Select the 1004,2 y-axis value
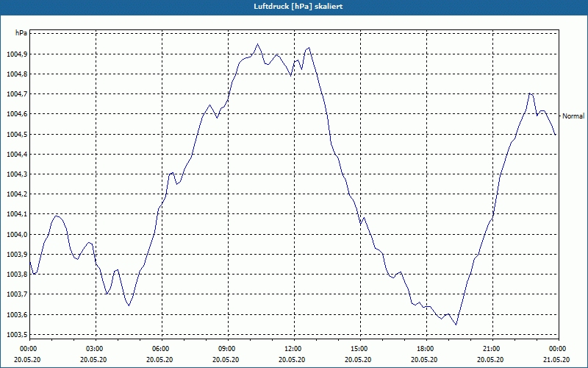This screenshot has height=368, width=588. click(17, 194)
